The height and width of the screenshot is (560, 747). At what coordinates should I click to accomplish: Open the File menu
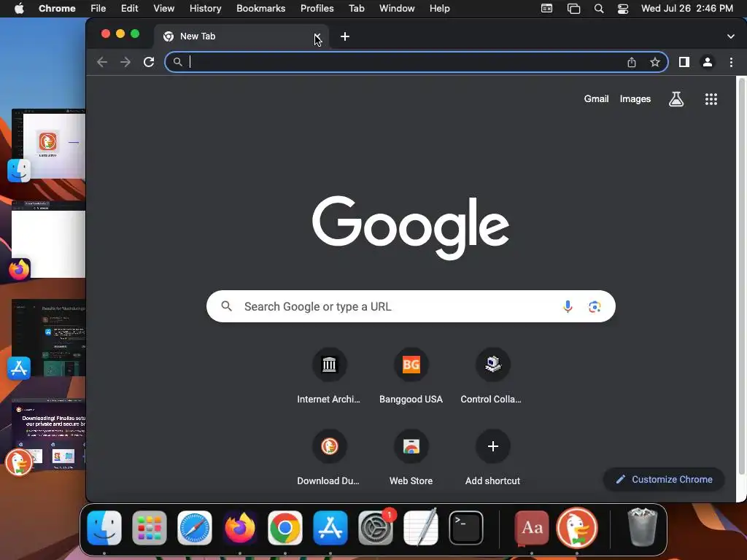point(98,9)
